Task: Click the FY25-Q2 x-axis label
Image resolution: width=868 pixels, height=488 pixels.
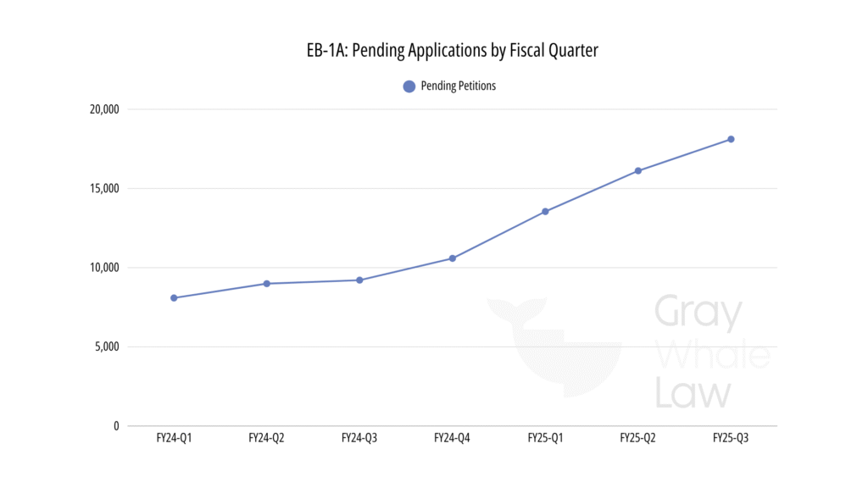Action: coord(638,438)
